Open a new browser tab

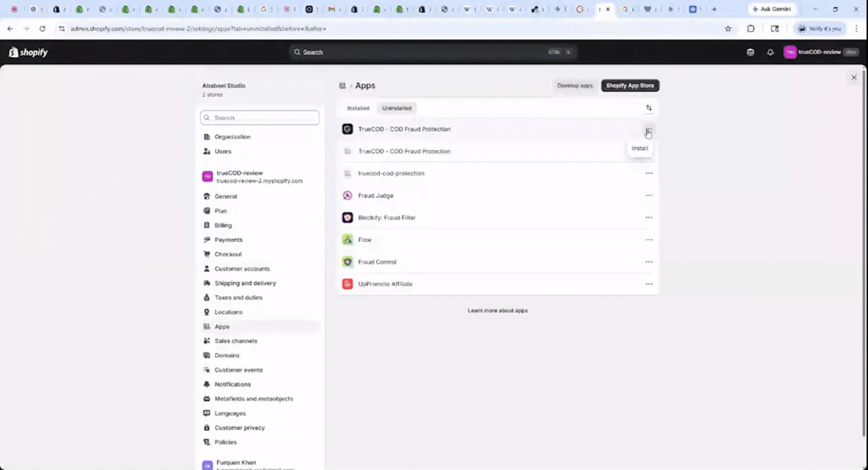coord(714,9)
